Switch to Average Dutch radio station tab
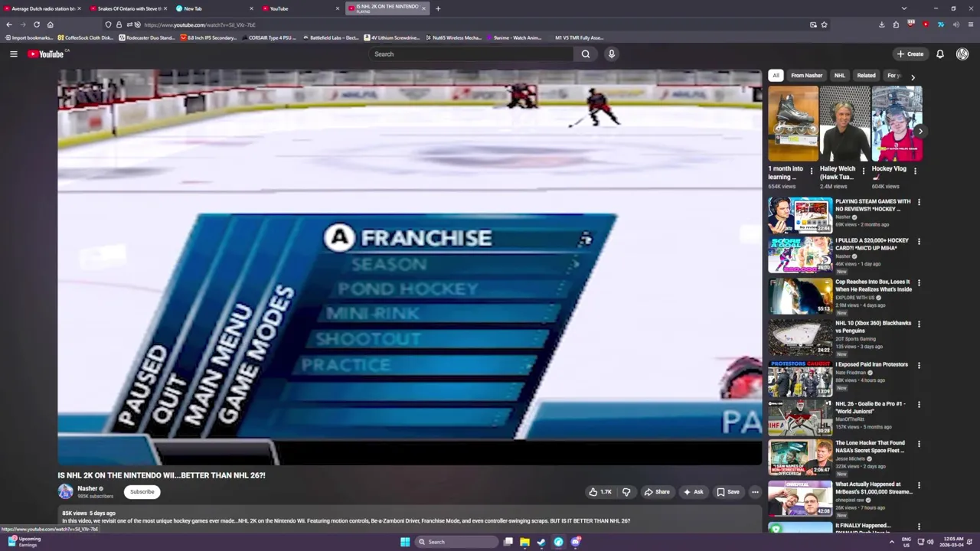Viewport: 980px width, 551px height. point(42,8)
